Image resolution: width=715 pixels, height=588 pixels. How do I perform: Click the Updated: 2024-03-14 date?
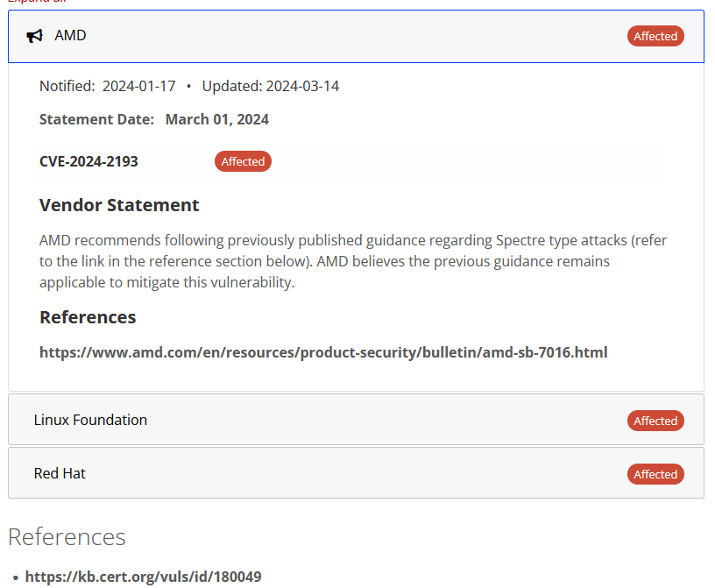pos(271,86)
